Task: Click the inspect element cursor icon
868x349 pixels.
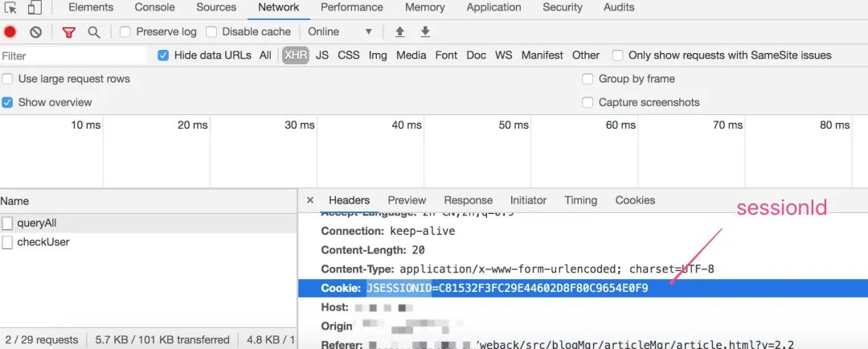Action: [10, 8]
